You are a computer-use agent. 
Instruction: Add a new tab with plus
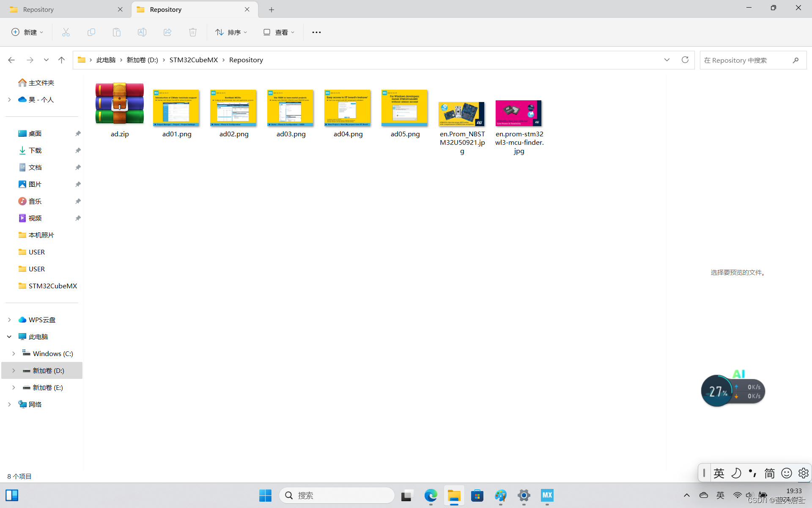[x=272, y=9]
